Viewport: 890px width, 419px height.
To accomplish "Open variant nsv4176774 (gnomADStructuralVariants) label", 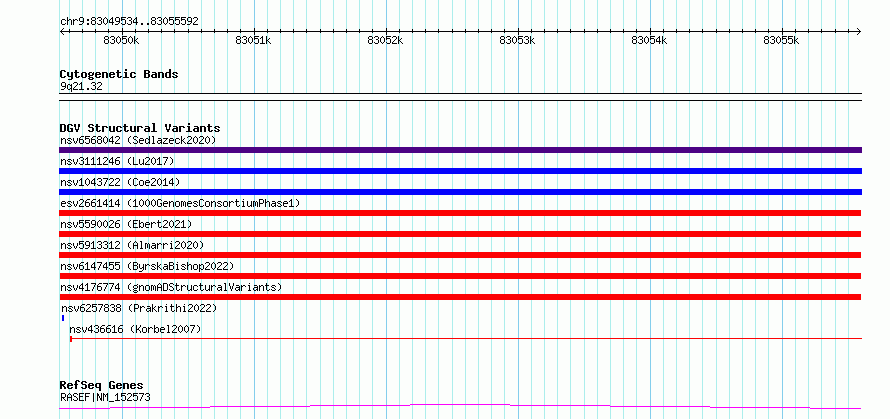I will coord(171,287).
